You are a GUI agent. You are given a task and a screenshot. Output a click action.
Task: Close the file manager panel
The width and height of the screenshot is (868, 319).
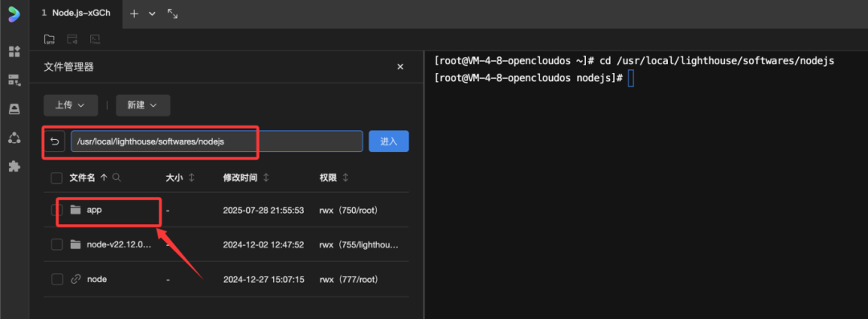[x=400, y=67]
